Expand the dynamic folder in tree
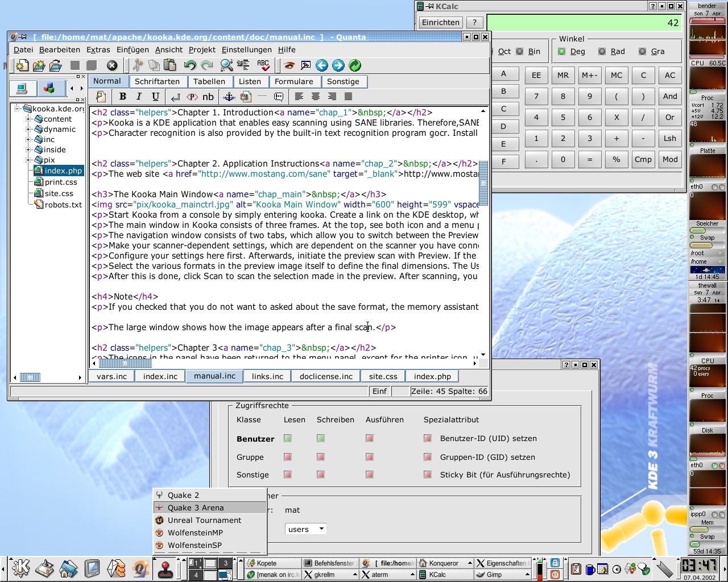Viewport: 728px width, 582px height. [x=28, y=130]
